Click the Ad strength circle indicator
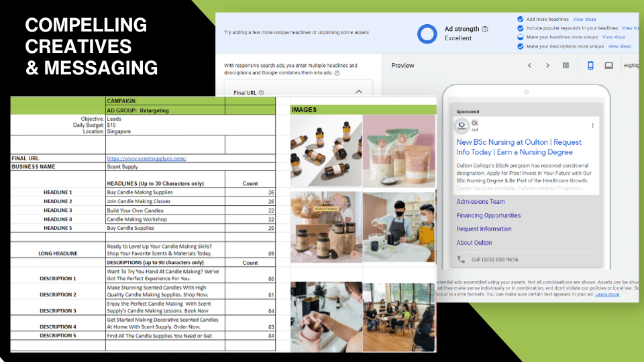The width and height of the screenshot is (644, 362). [x=427, y=34]
